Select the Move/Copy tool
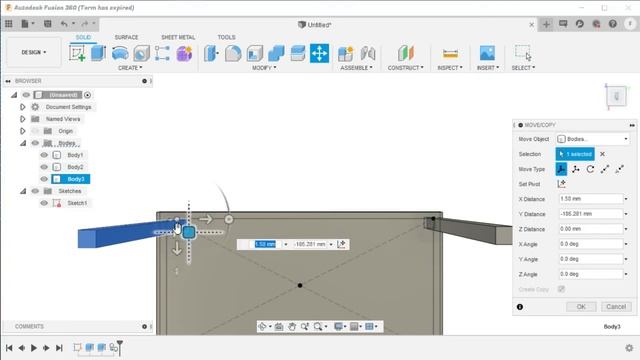The image size is (640, 360). click(x=319, y=53)
